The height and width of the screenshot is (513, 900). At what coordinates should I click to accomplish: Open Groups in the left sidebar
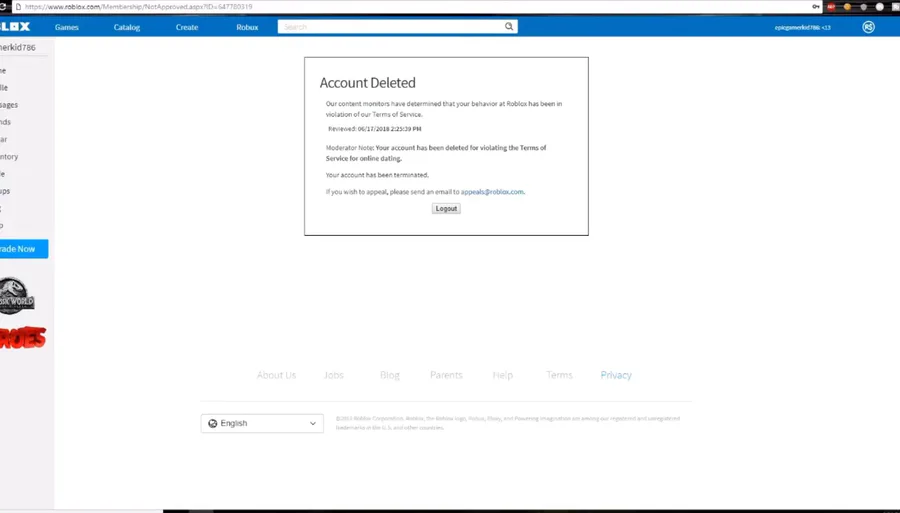[x=5, y=191]
